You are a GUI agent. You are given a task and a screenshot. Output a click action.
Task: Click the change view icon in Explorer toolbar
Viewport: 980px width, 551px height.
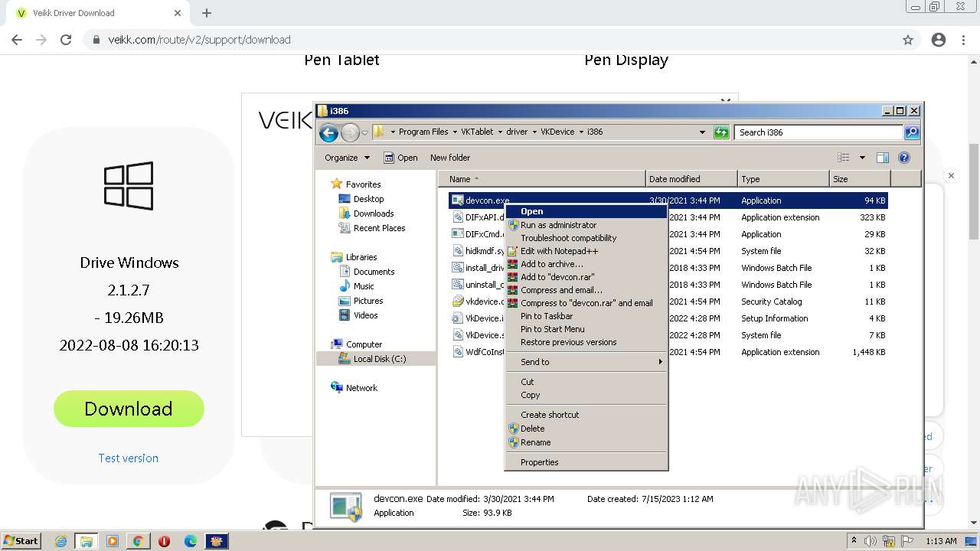pos(843,158)
